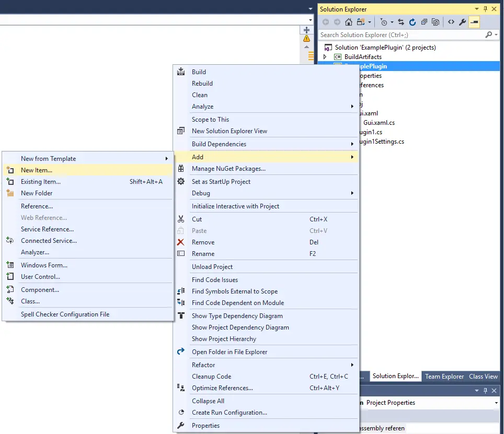Switch to the Team Explorer tab
Viewport: 504px width, 434px height.
pos(444,376)
